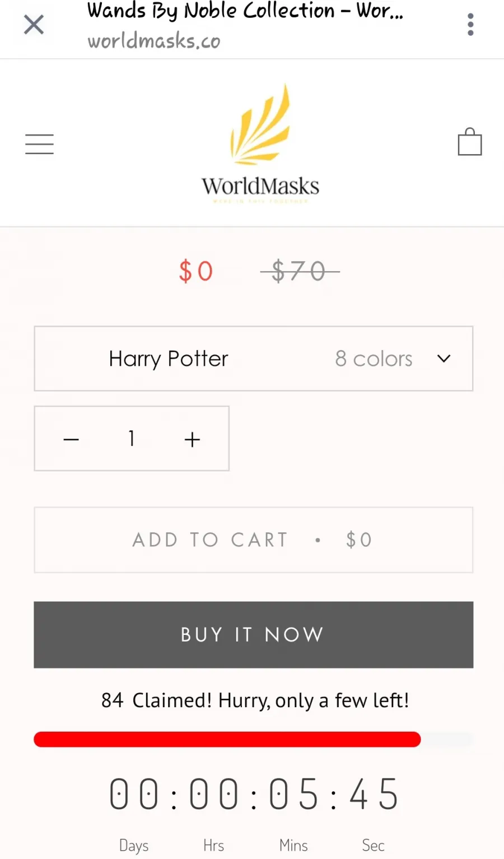Close the browser tab with X icon
Viewport: 504px width, 859px height.
click(x=34, y=25)
